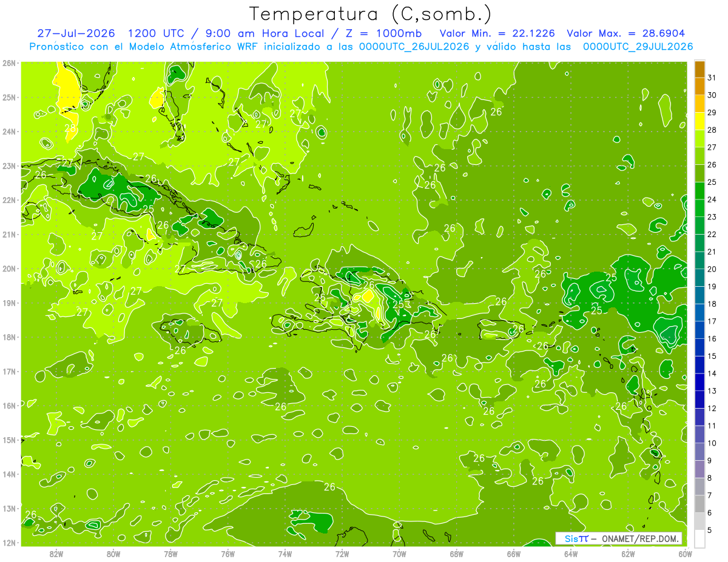728x562 pixels.
Task: Click the purple legend band between 8 and 9
Action: click(x=699, y=470)
